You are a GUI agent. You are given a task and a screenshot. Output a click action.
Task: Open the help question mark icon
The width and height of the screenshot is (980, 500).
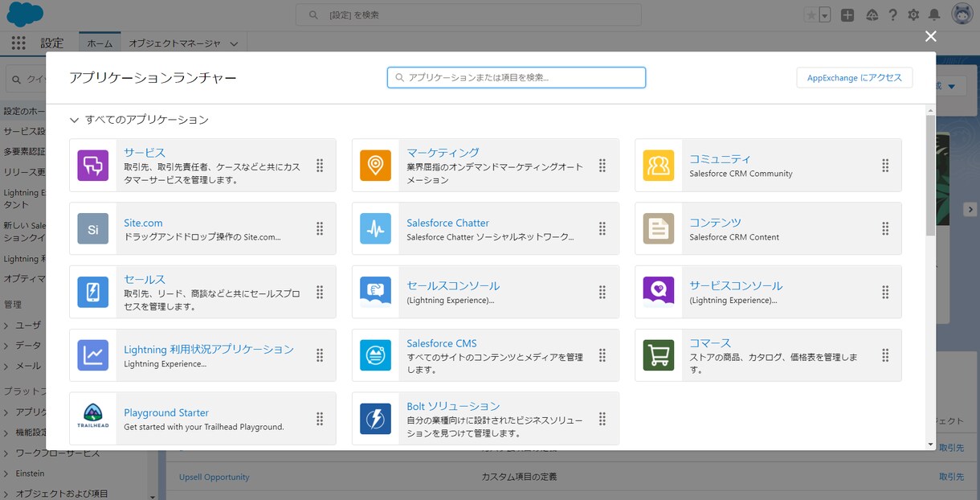click(x=892, y=14)
